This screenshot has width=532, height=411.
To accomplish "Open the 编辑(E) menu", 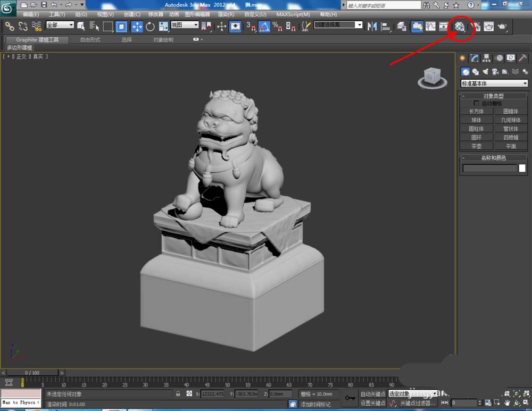I will (x=31, y=14).
